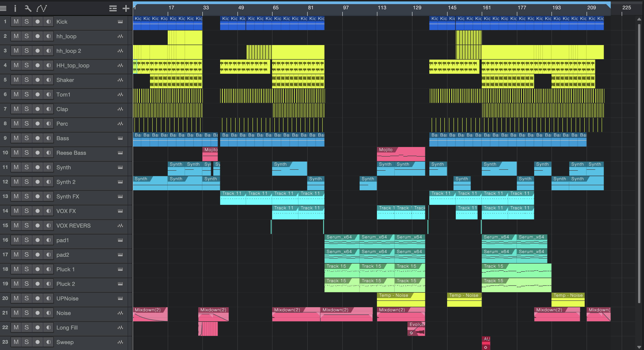Image resolution: width=644 pixels, height=350 pixels.
Task: Click the wrench options icon
Action: point(28,8)
